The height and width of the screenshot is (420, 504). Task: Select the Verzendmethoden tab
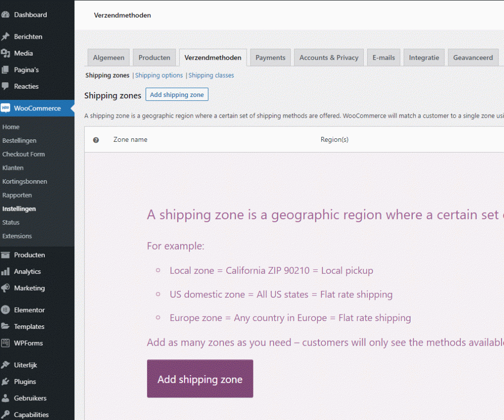pos(213,58)
